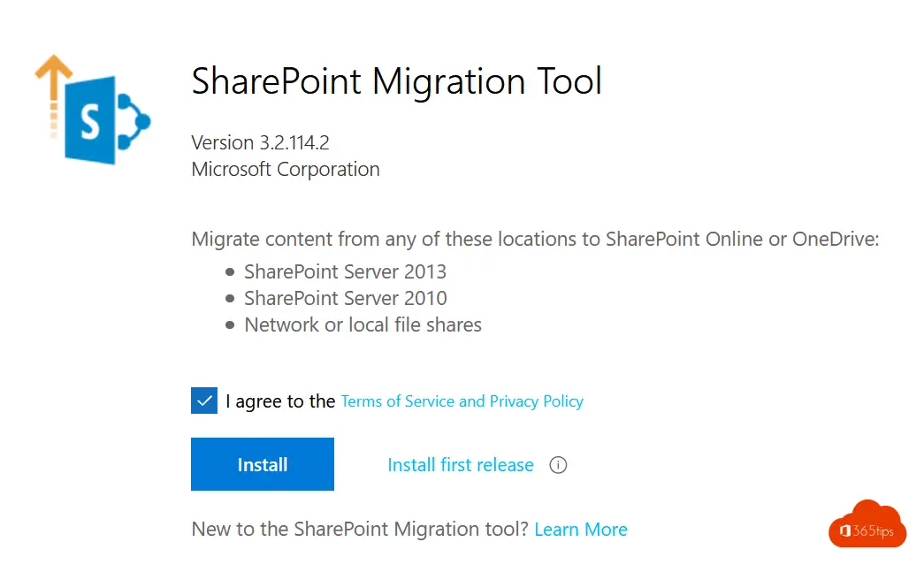This screenshot has width=924, height=580.
Task: Click the SharePoint Migration Tool logo
Action: (x=93, y=110)
